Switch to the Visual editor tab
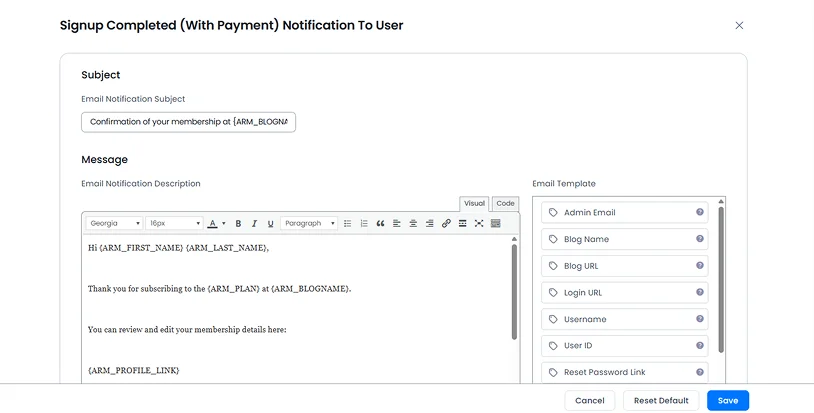The image size is (814, 413). tap(474, 203)
